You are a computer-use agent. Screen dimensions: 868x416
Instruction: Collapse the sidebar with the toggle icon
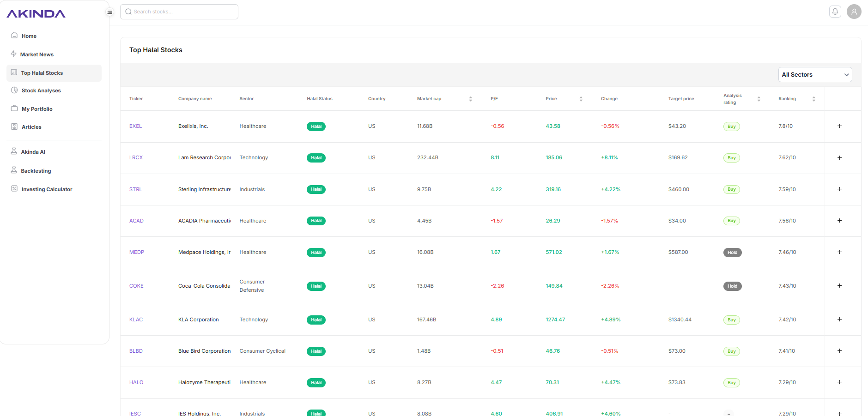[109, 12]
